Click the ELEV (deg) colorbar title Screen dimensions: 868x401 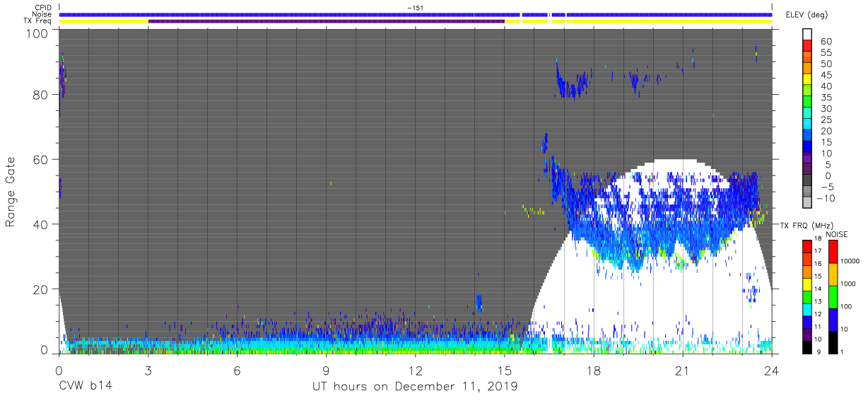click(807, 15)
